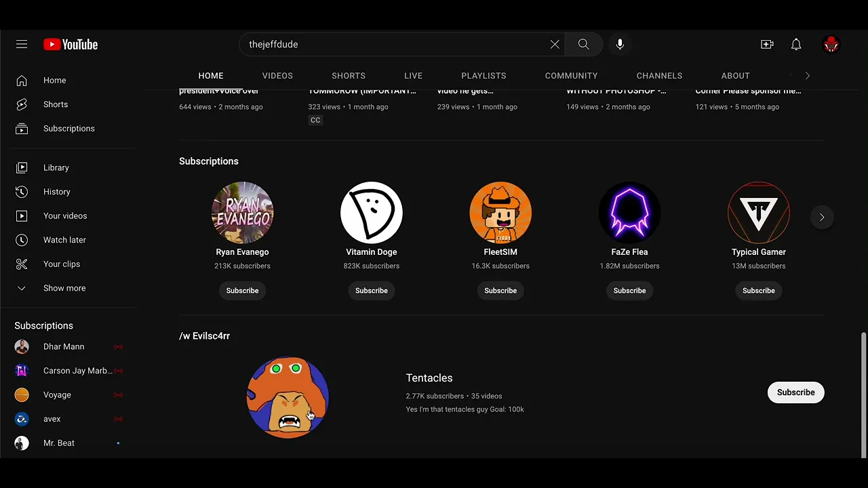Screen dimensions: 868x488
Task: Subscribe to the Tentacles channel
Action: point(795,392)
